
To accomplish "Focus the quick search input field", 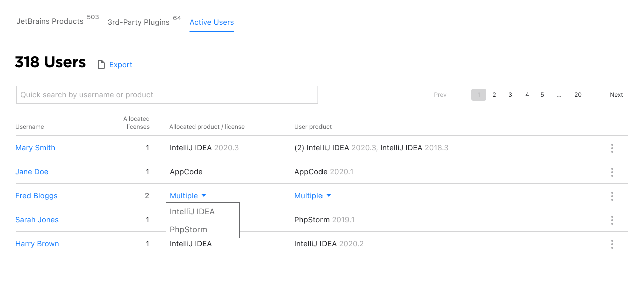I will [x=167, y=95].
